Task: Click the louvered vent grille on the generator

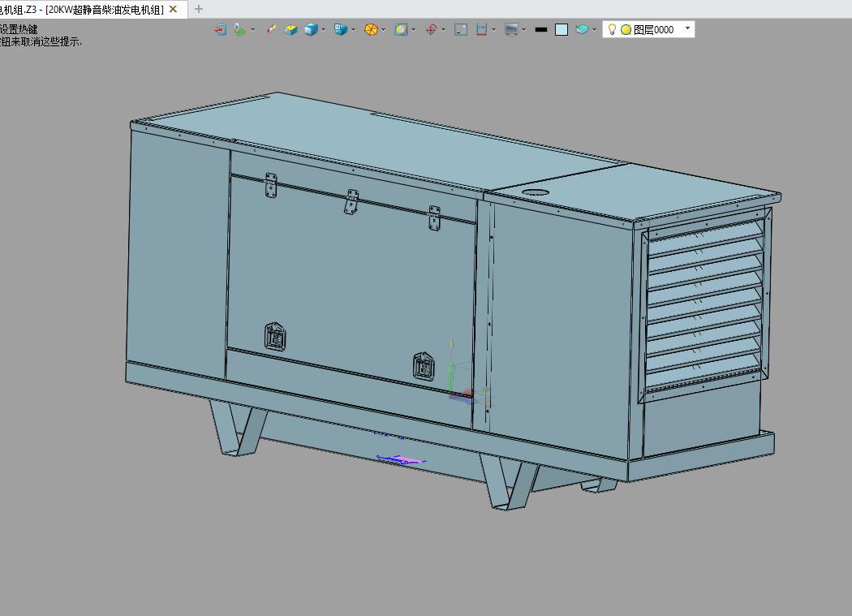Action: pos(705,304)
